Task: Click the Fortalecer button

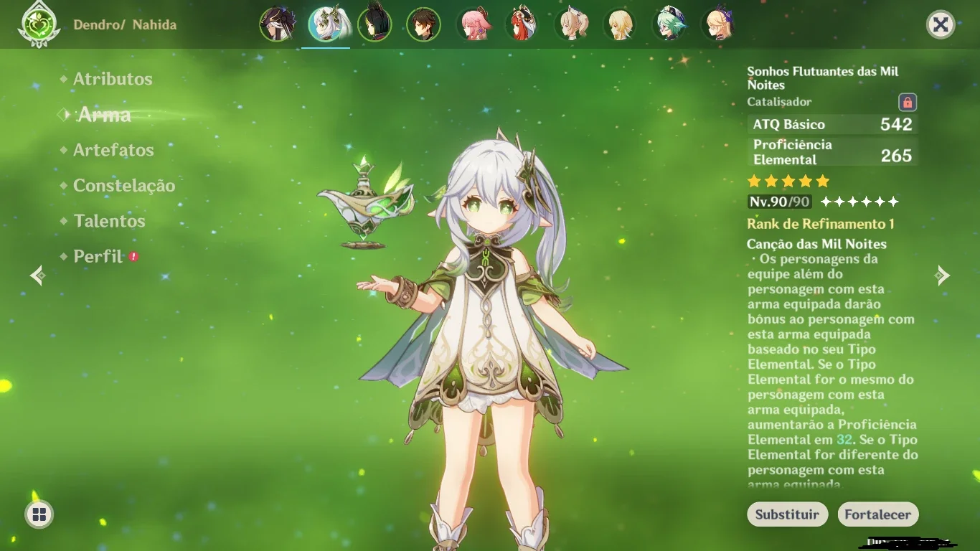Action: (x=877, y=514)
